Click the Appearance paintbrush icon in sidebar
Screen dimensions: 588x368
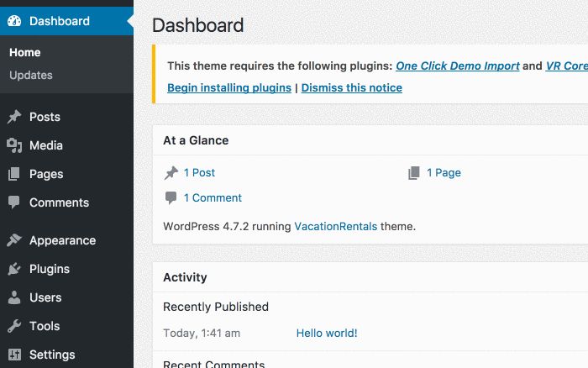[14, 240]
